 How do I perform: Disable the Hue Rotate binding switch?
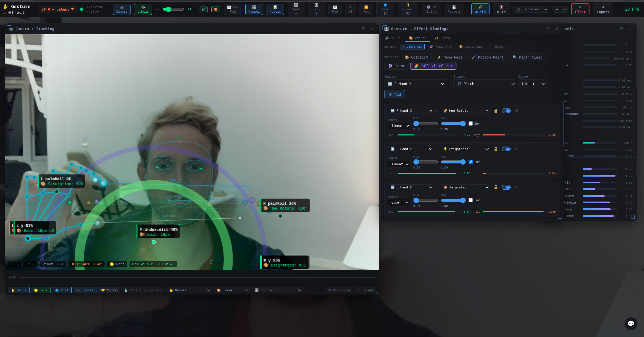506,111
